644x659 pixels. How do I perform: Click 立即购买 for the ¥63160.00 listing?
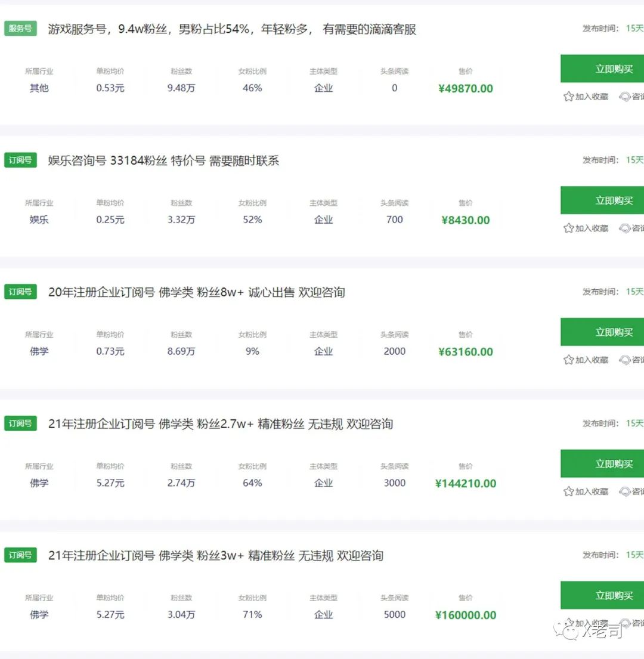(x=602, y=332)
